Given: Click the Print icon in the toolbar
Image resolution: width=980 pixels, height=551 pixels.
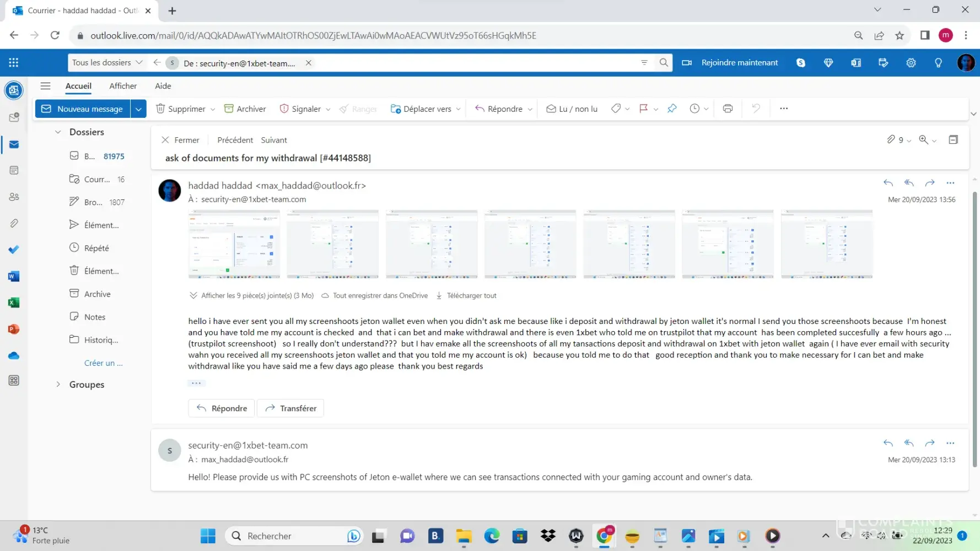Looking at the screenshot, I should click(x=728, y=109).
